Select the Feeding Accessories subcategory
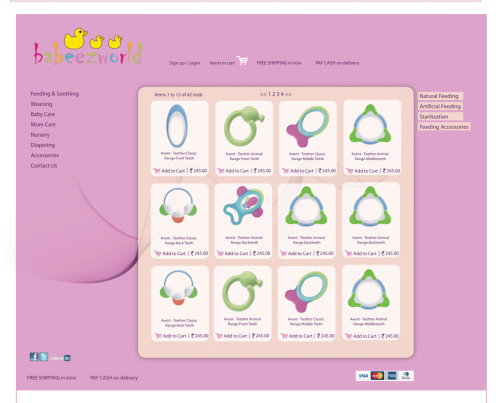 (444, 127)
